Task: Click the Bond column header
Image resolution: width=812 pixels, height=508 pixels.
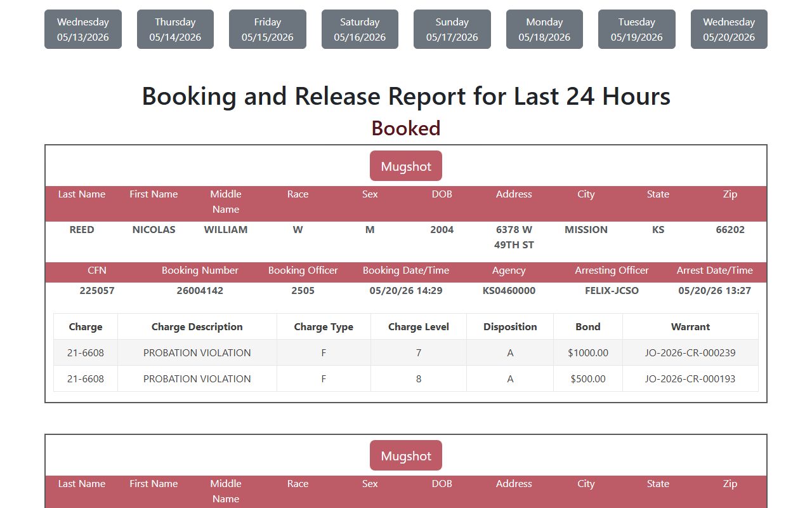Action: coord(588,327)
